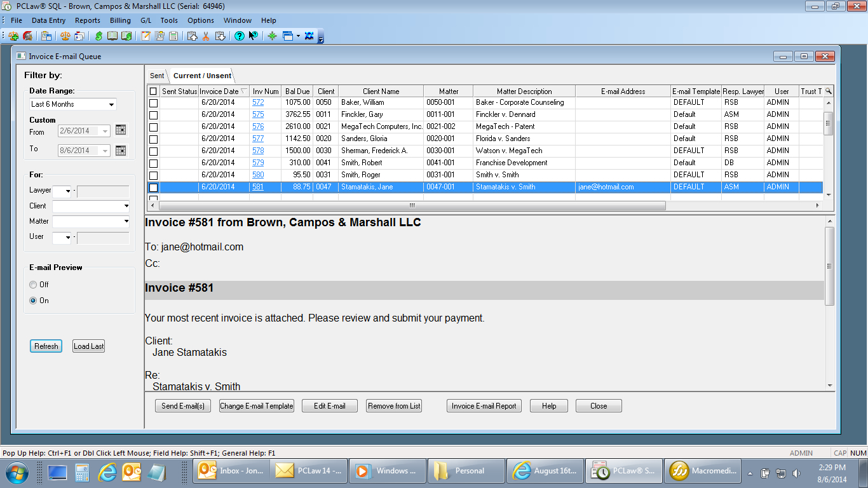This screenshot has height=488, width=868.
Task: Click the pointer with question mark help icon
Action: click(254, 36)
